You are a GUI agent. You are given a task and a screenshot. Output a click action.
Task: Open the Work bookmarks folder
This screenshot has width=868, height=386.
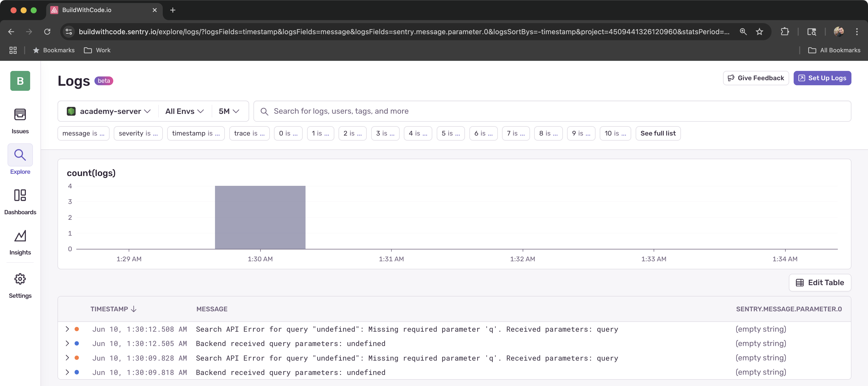(97, 50)
